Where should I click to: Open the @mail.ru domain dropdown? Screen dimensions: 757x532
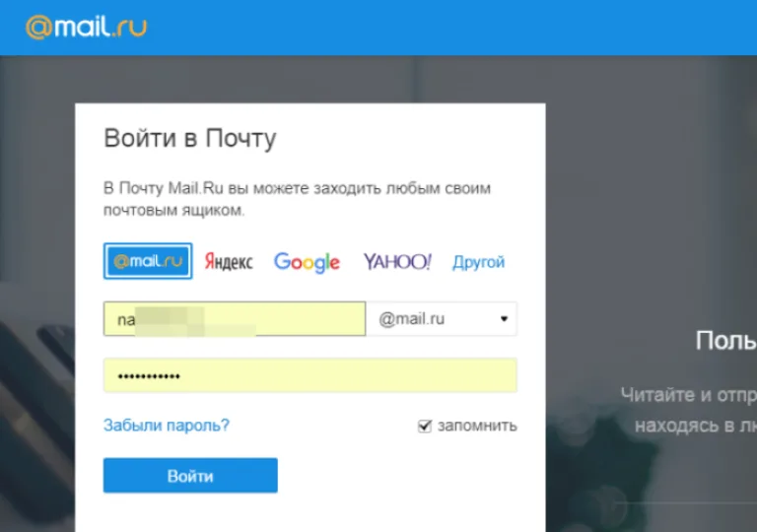click(442, 318)
